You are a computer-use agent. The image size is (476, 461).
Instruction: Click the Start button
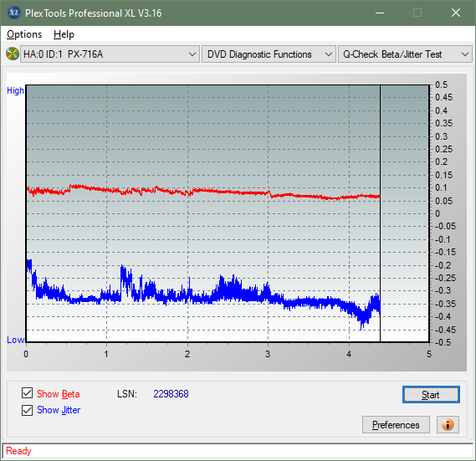[431, 395]
